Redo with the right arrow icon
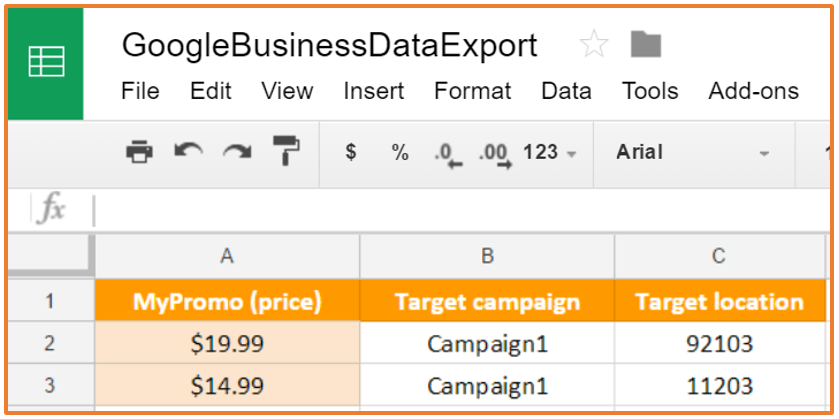This screenshot has width=839, height=419. [x=238, y=152]
